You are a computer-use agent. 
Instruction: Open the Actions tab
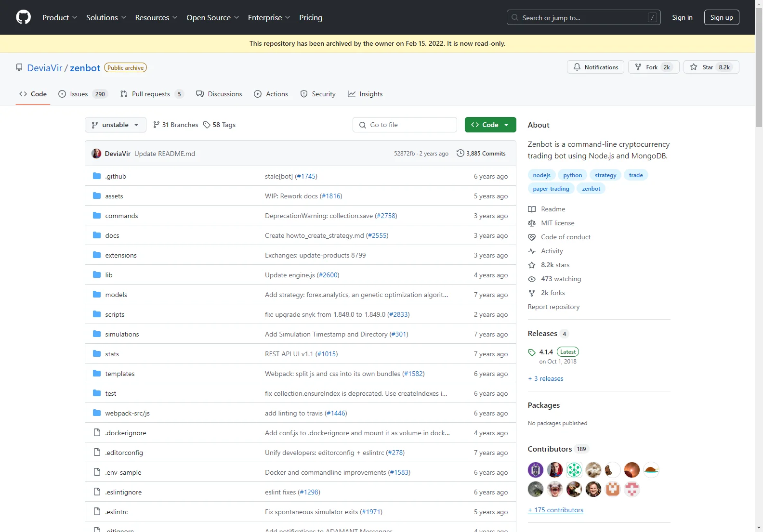tap(271, 94)
